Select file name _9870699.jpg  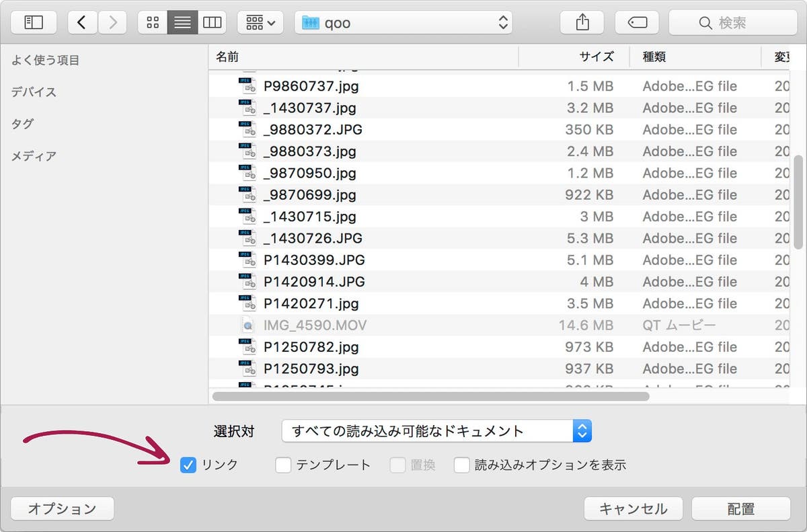(x=309, y=195)
